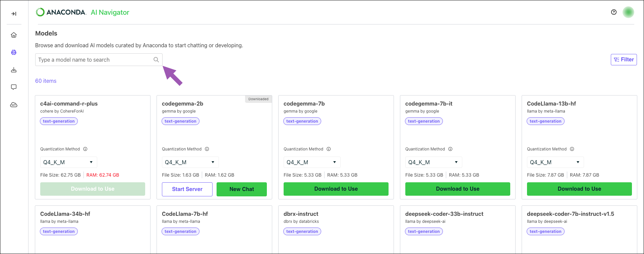The image size is (644, 254).
Task: Show quantization info for codegemma-2b
Action: tap(207, 149)
